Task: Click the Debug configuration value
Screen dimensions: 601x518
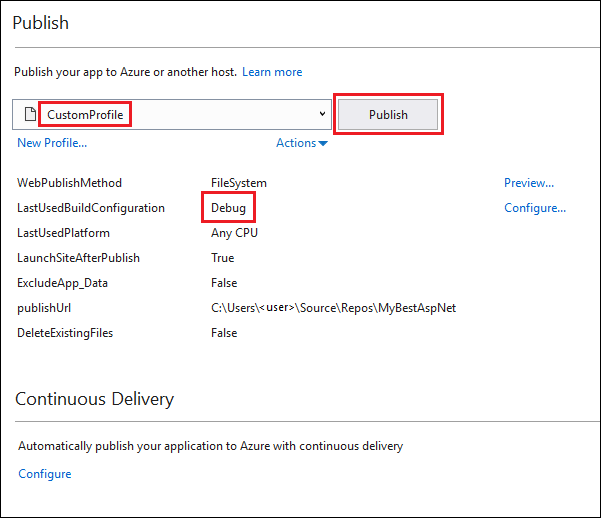Action: pyautogui.click(x=227, y=208)
